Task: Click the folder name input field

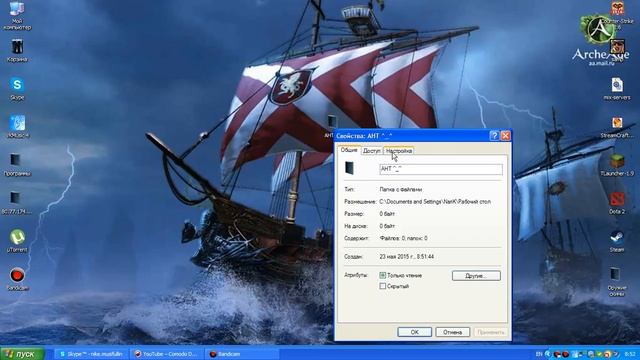Action: coord(441,169)
